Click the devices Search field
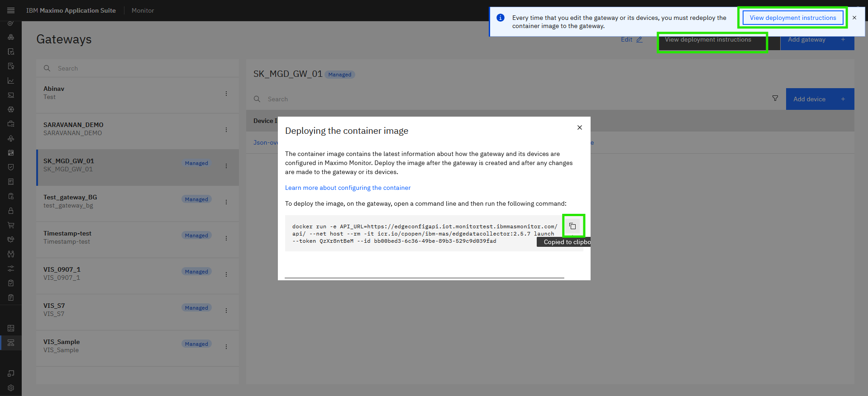Image resolution: width=868 pixels, height=396 pixels. click(505, 99)
